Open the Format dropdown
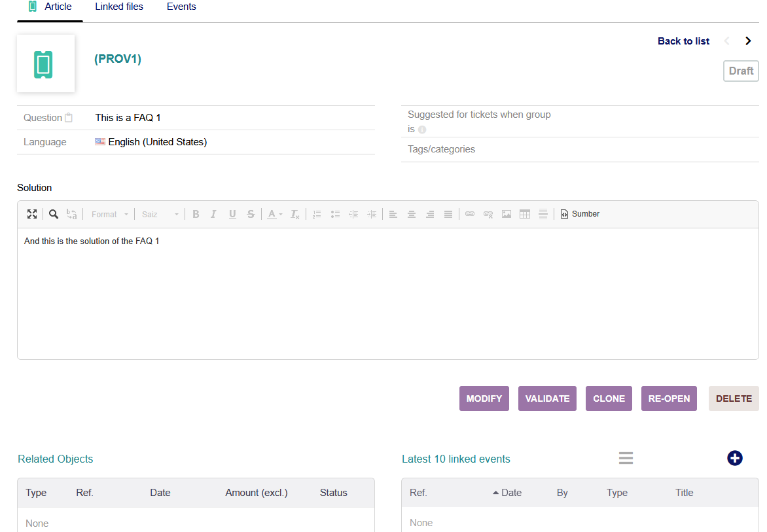767x532 pixels. click(x=109, y=214)
